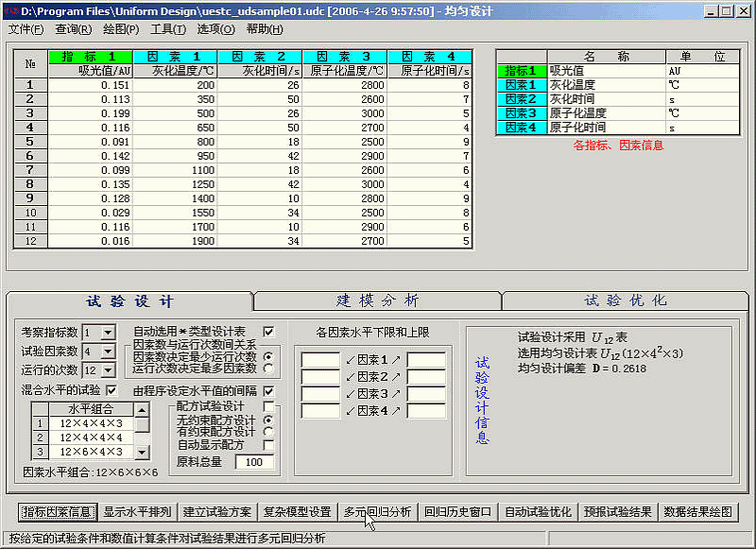Switch to the 试验优化 tab
This screenshot has height=549, width=756.
click(x=625, y=300)
